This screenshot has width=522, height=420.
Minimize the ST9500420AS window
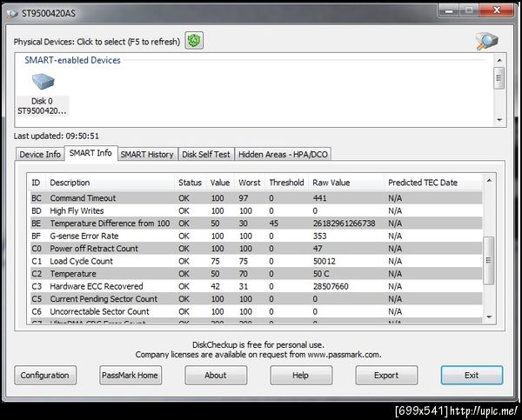(x=449, y=11)
